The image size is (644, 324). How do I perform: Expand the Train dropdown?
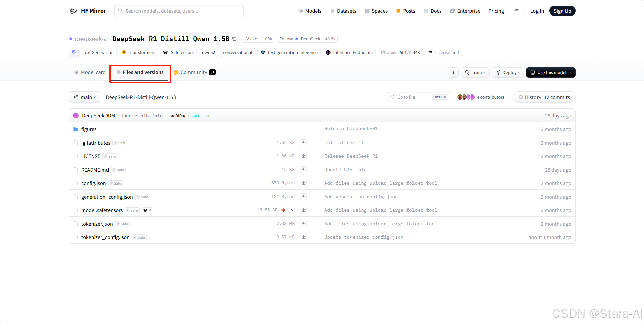475,72
